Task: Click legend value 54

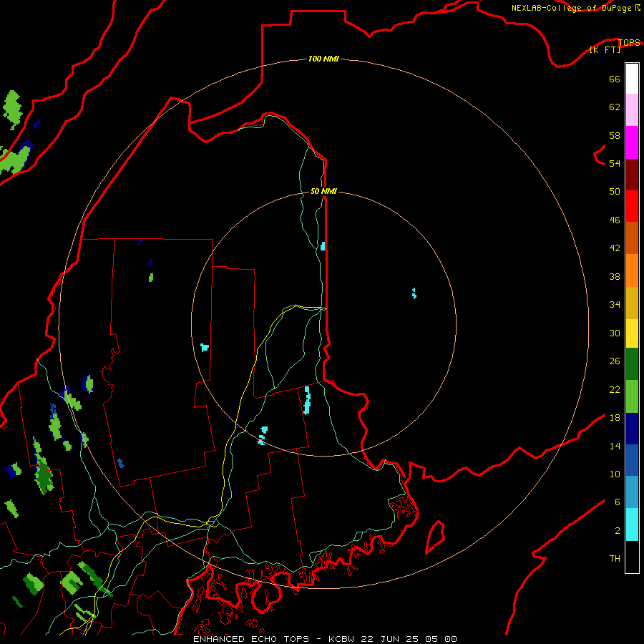Action: click(x=615, y=163)
